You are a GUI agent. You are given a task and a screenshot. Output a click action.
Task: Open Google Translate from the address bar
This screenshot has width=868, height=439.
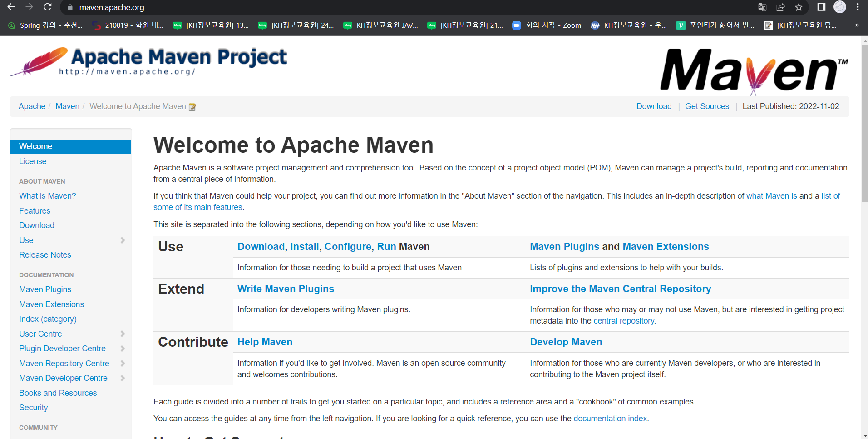(763, 7)
